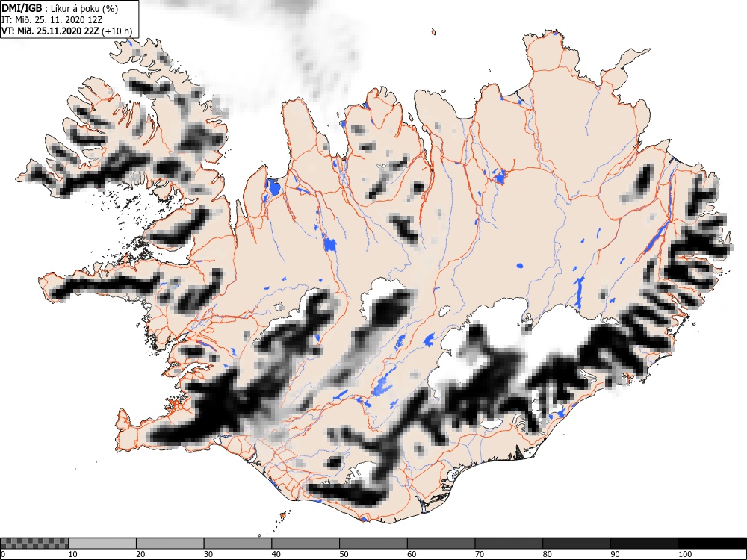Click the 70–80 dark gray legend swatch
747x560 pixels.
pos(509,544)
